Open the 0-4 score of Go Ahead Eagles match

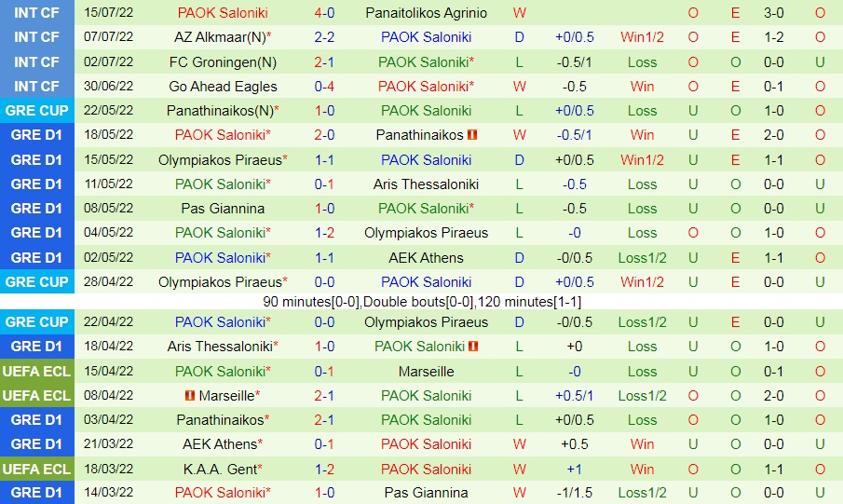[x=324, y=87]
